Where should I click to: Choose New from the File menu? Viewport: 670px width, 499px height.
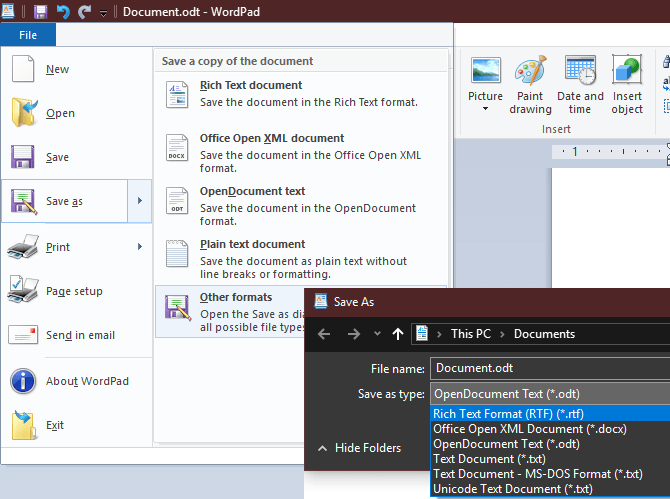76,69
